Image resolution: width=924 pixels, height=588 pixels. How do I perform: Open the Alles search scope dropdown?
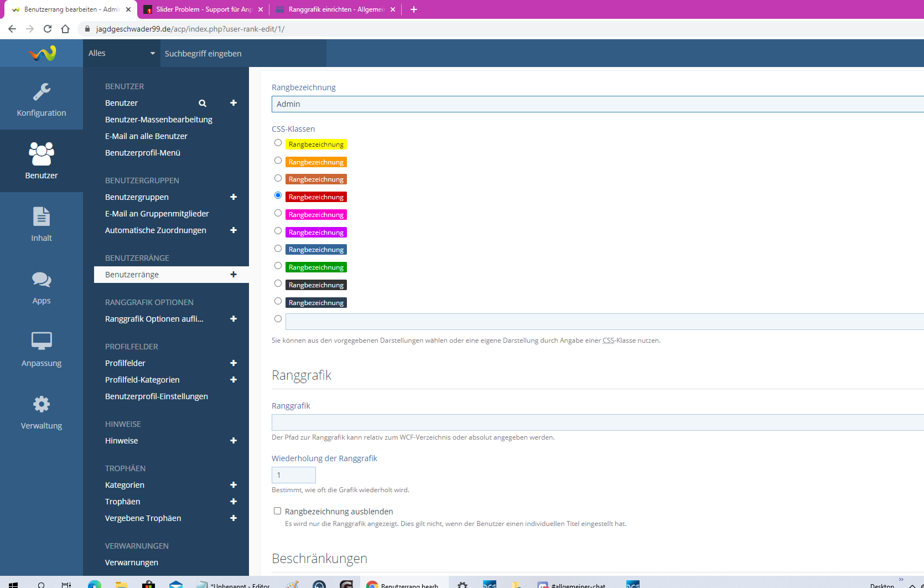(122, 53)
